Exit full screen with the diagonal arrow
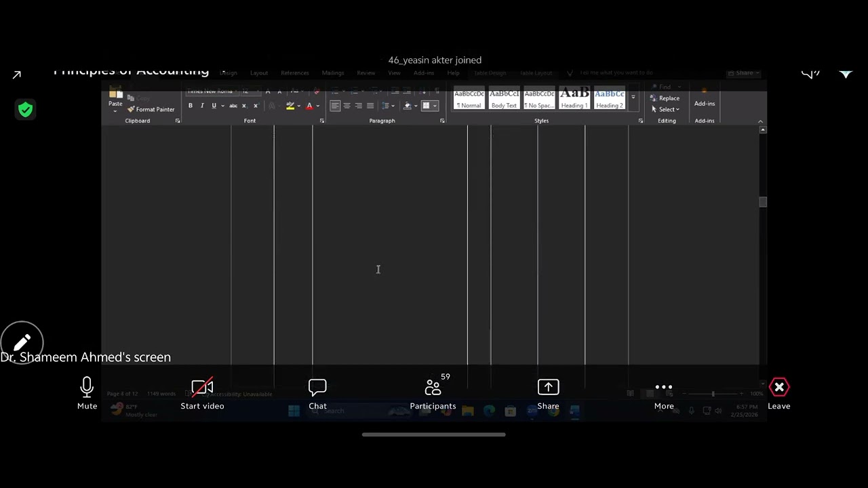This screenshot has width=868, height=488. coord(16,75)
